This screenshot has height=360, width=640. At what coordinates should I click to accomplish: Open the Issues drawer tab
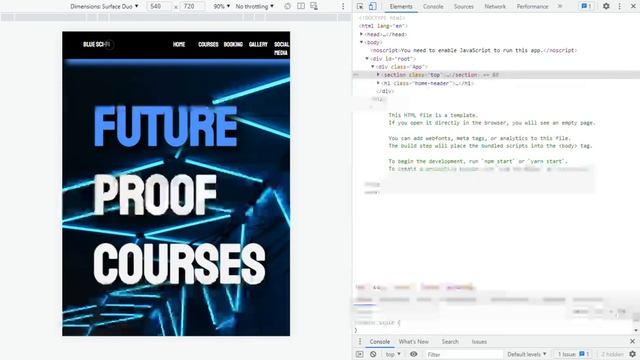click(x=479, y=342)
